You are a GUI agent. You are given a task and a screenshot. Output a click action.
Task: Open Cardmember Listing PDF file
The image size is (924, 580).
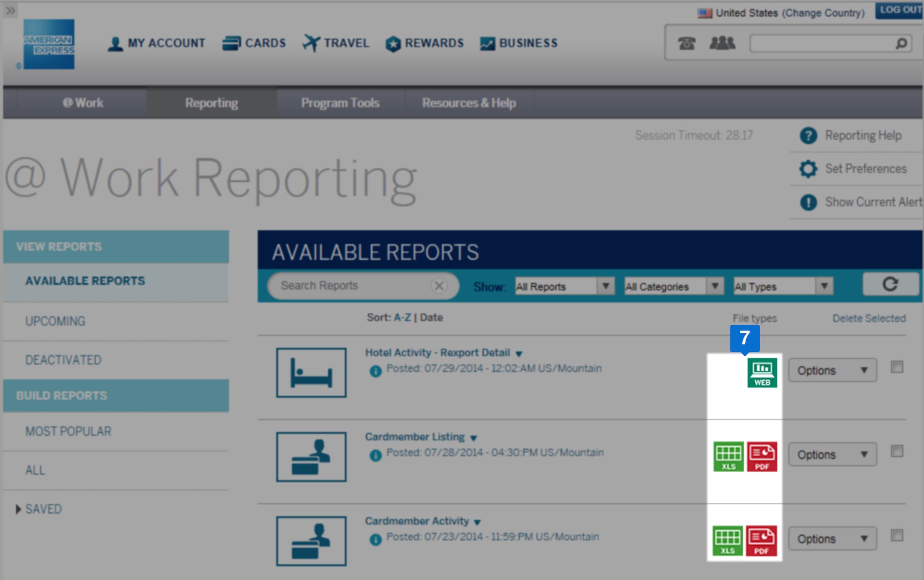[x=762, y=456]
